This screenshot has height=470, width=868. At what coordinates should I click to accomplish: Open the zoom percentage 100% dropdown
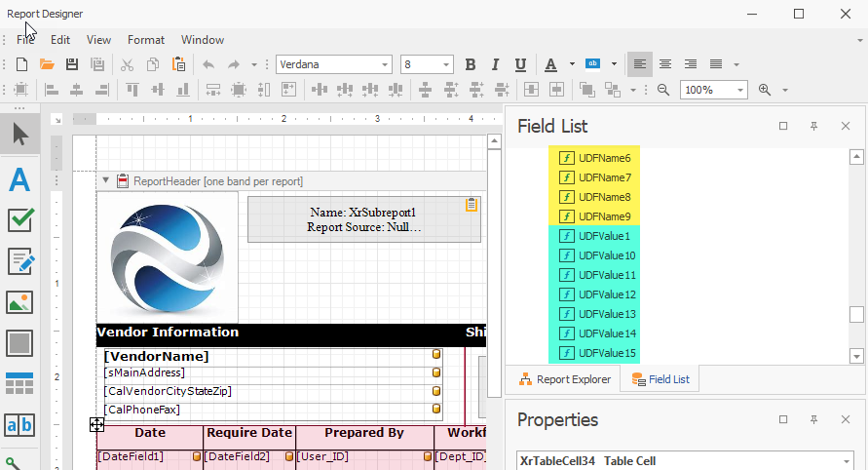[739, 90]
